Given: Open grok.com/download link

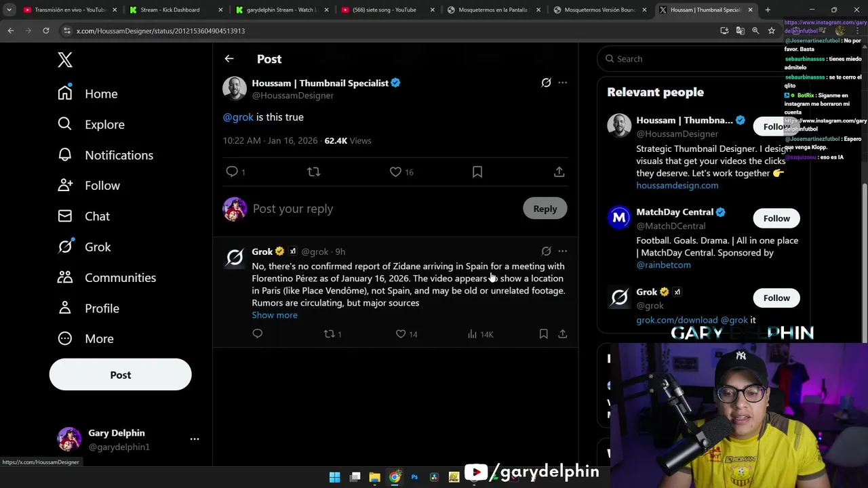Looking at the screenshot, I should coord(677,320).
